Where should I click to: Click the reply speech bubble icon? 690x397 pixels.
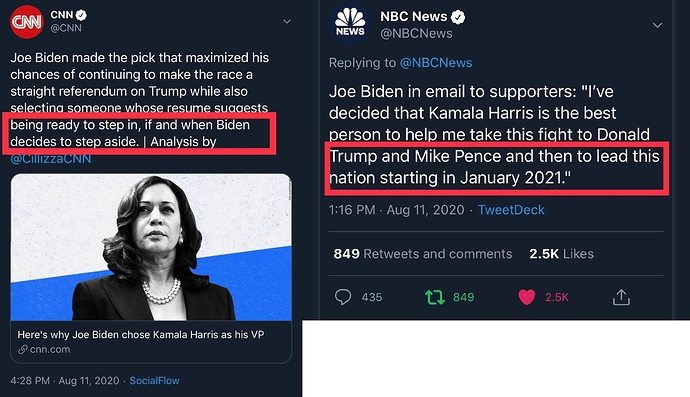343,297
